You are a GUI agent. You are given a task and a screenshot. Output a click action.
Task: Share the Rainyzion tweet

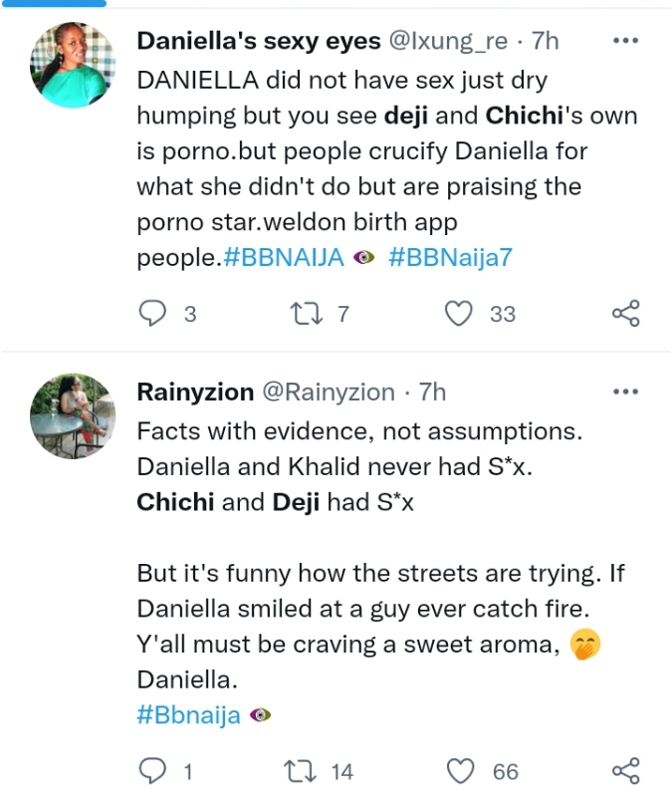pyautogui.click(x=625, y=771)
